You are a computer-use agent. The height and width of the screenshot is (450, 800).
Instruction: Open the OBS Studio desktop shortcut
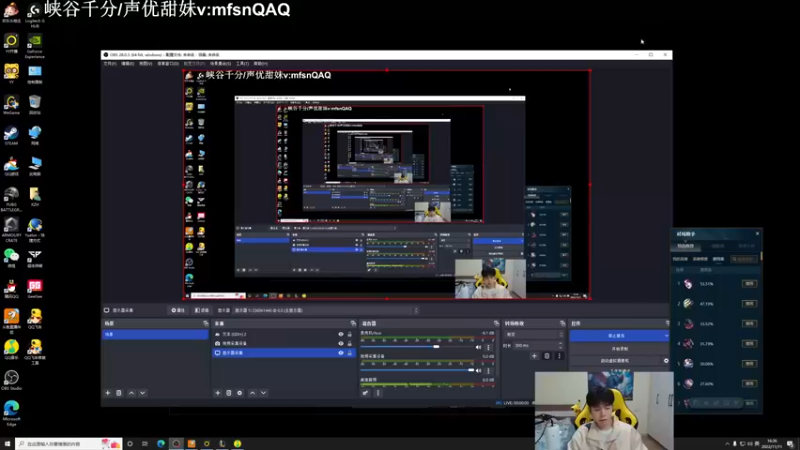[x=11, y=380]
